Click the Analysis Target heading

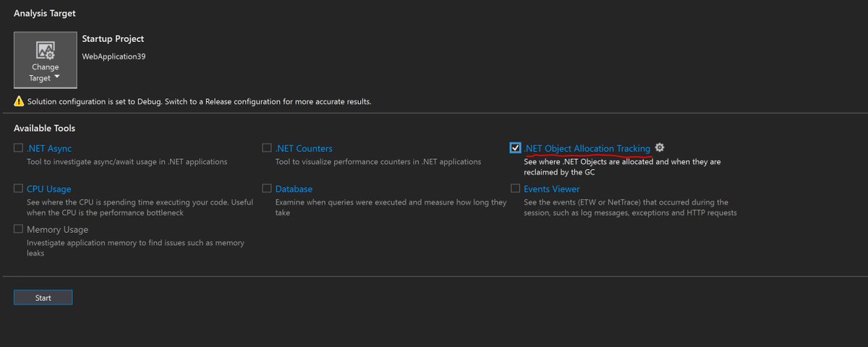[x=45, y=13]
